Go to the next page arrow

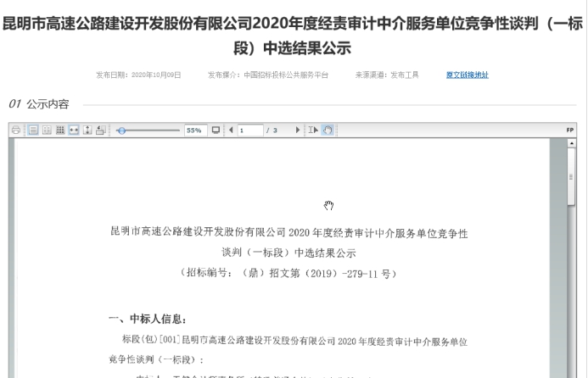click(x=297, y=131)
